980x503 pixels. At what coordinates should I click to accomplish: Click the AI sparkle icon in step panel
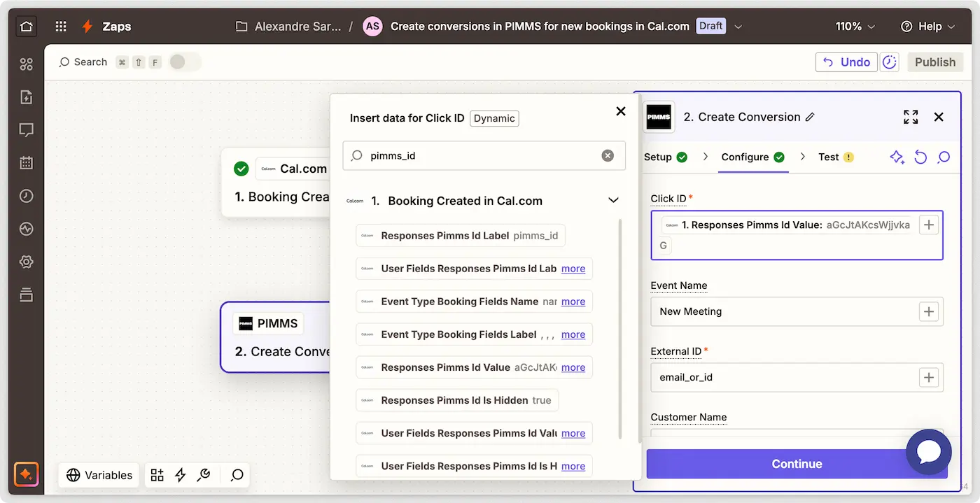pos(897,157)
